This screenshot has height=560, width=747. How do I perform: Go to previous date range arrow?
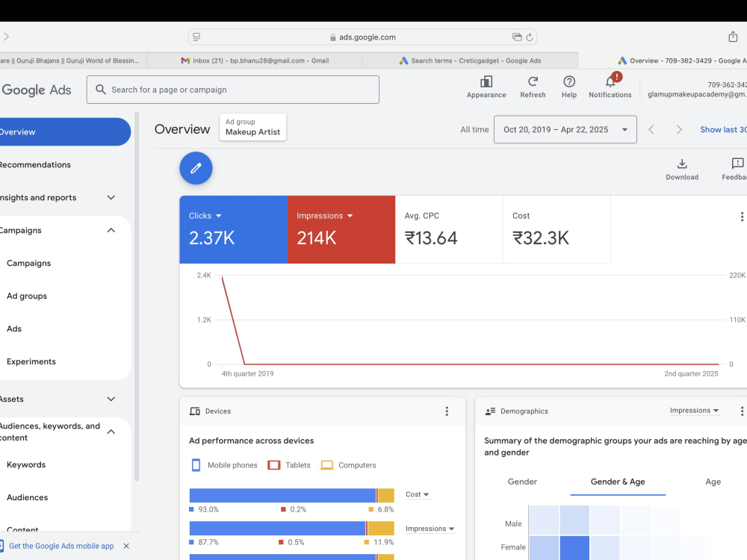click(x=651, y=129)
